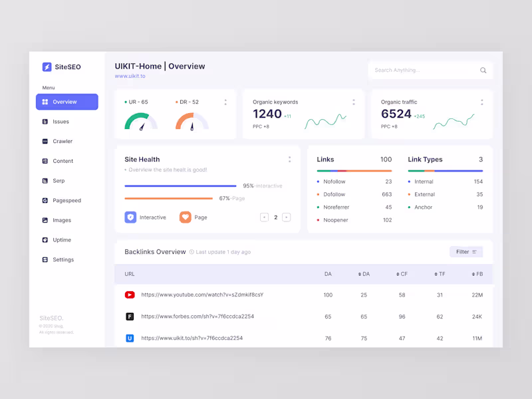Screen dimensions: 532x399
Task: Click the Interactive shield icon
Action: tap(130, 217)
